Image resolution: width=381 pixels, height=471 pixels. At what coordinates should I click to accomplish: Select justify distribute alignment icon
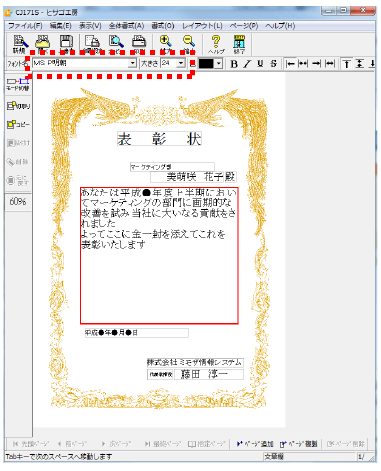point(330,64)
